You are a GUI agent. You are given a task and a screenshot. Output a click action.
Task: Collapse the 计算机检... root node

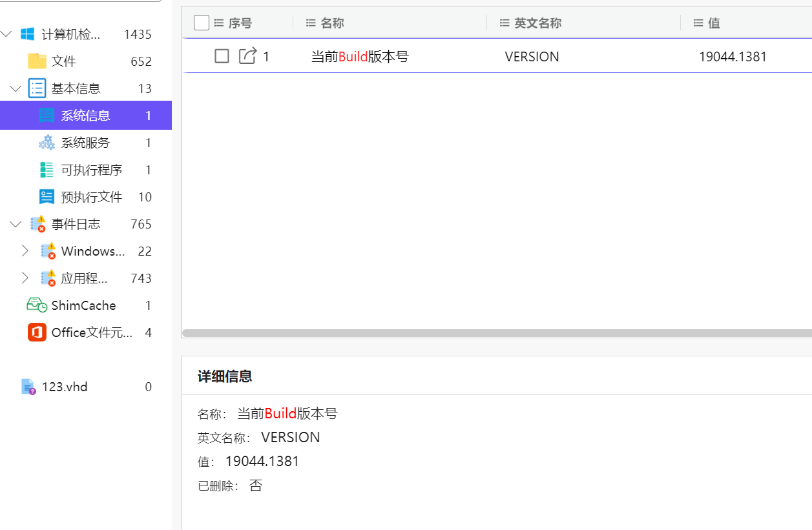point(7,34)
